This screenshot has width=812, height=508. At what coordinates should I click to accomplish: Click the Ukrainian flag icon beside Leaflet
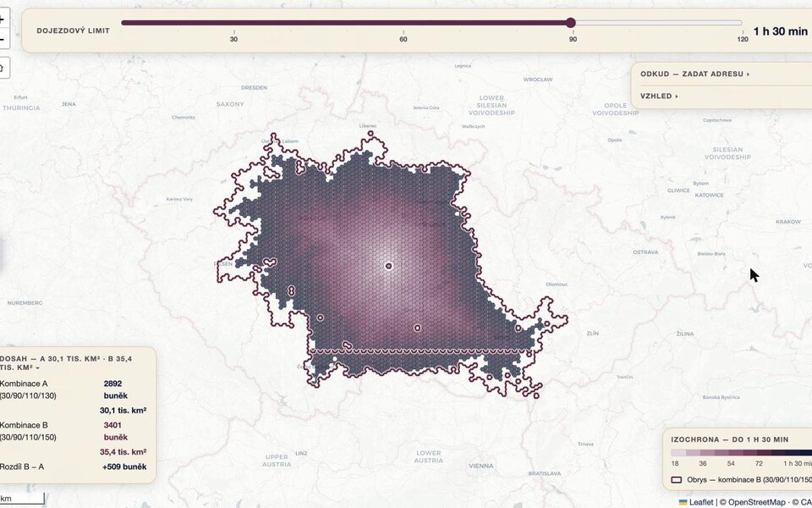[x=683, y=502]
